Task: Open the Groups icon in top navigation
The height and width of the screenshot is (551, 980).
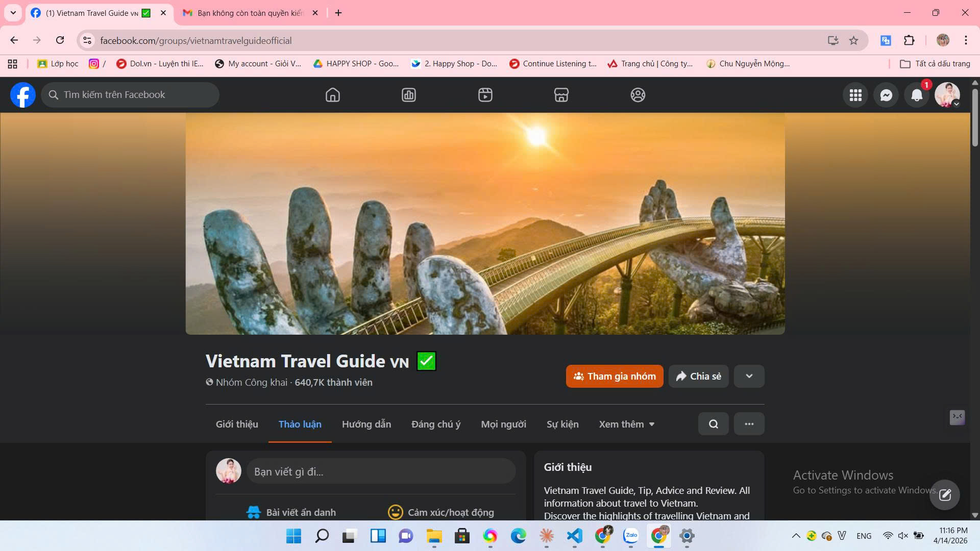Action: tap(638, 95)
